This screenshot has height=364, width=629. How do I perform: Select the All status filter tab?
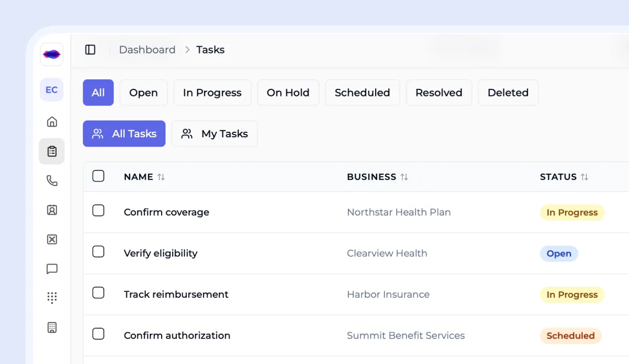98,93
